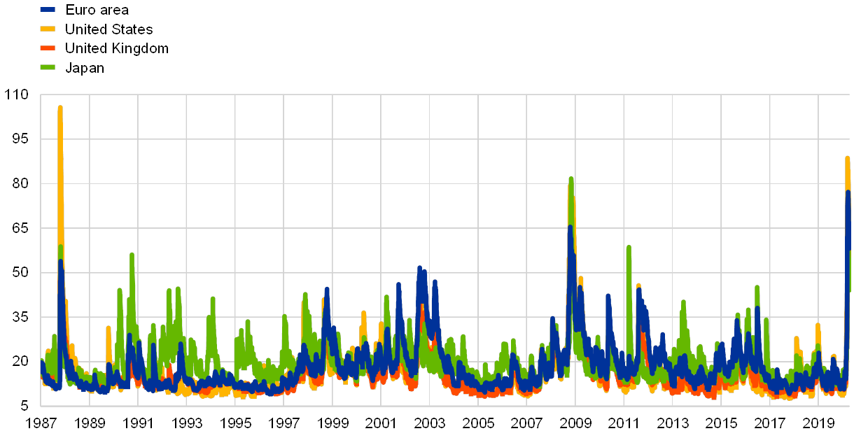This screenshot has width=868, height=438.
Task: Click the green Japan spike near 2011
Action: tap(629, 248)
